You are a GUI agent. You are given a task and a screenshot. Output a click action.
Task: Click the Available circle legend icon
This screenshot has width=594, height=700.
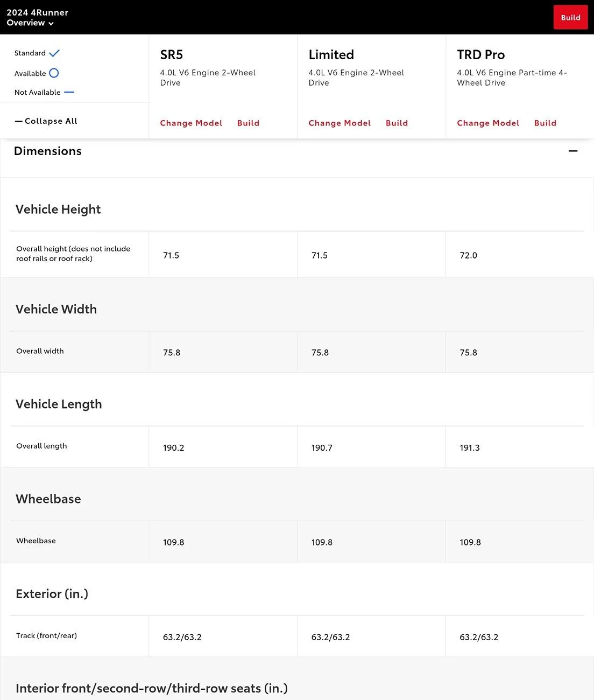(54, 73)
